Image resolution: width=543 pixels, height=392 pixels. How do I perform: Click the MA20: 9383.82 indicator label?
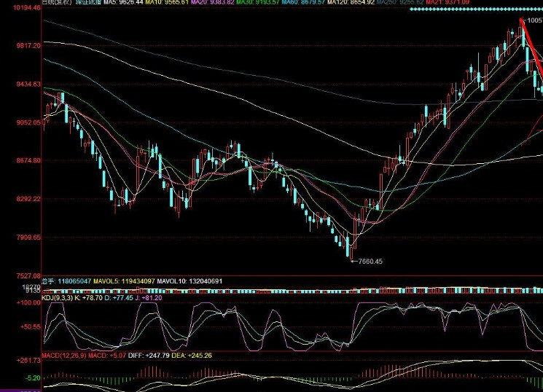[213, 2]
